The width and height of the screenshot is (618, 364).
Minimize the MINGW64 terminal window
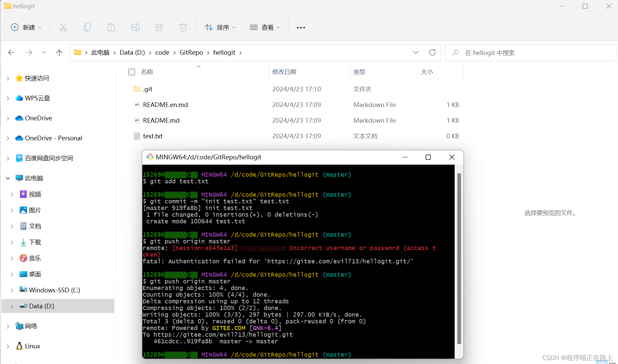(405, 157)
